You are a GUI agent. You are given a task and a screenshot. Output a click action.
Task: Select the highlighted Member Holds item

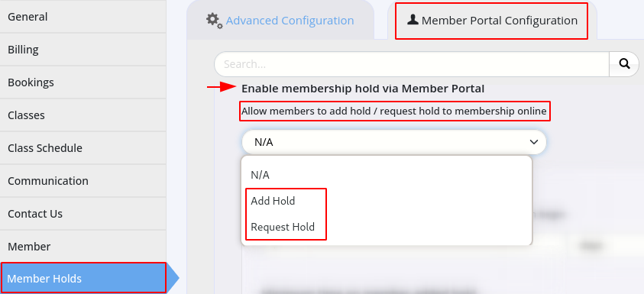(83, 278)
